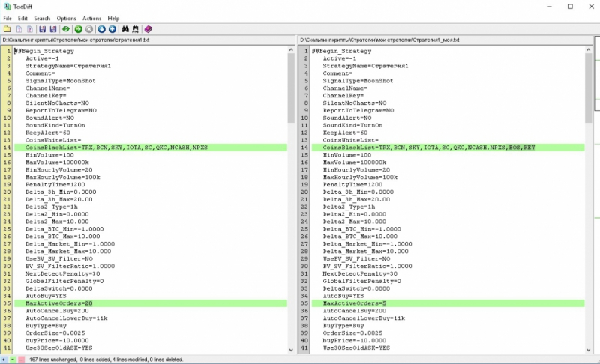Click the green right-arrow compare icon
This screenshot has height=364, width=600.
pos(79,29)
